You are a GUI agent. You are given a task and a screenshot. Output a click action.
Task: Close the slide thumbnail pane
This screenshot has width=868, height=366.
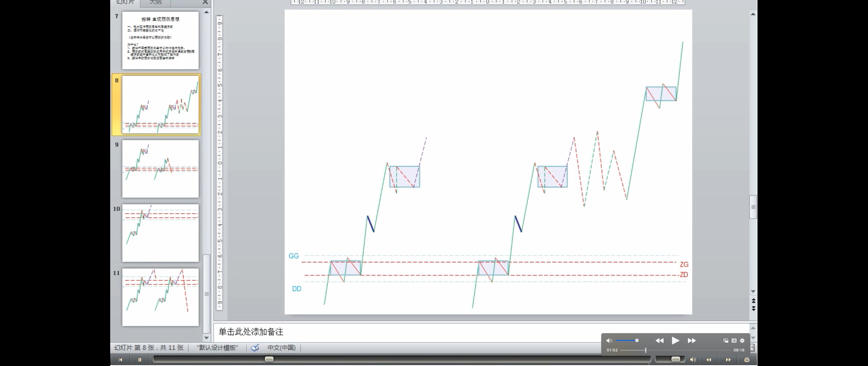[205, 2]
